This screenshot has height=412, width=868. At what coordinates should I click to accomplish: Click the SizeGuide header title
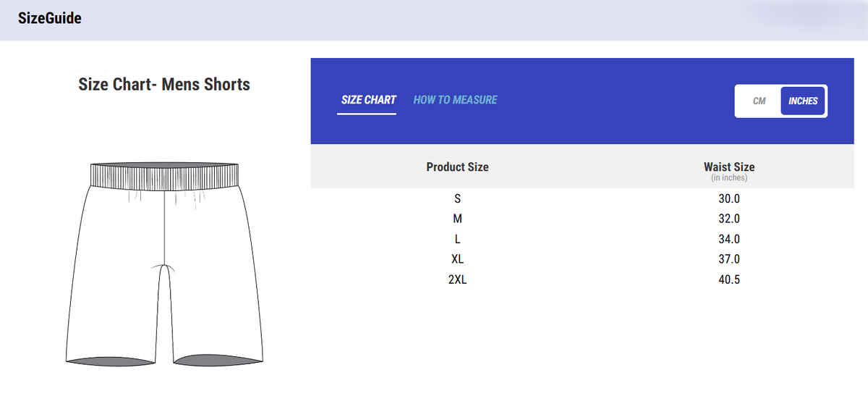pos(50,19)
